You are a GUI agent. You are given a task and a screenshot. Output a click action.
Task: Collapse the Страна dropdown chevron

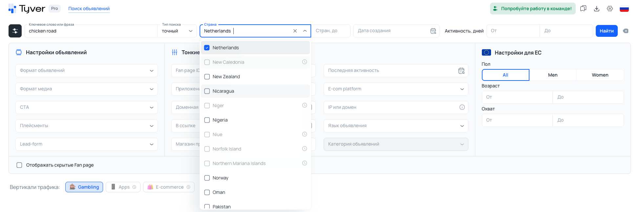click(305, 31)
